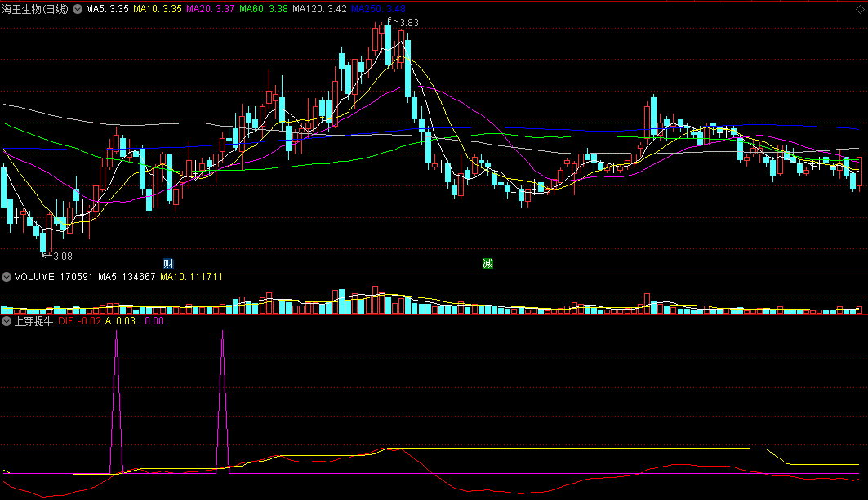Image resolution: width=868 pixels, height=500 pixels.
Task: Click the magenta MA20: 3.37 label
Action: pyautogui.click(x=211, y=9)
